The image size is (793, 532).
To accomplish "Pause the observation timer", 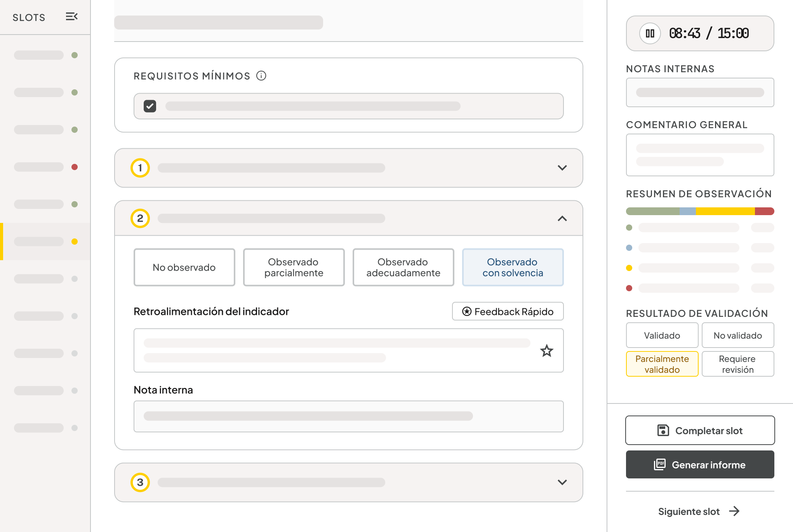I will pyautogui.click(x=650, y=33).
